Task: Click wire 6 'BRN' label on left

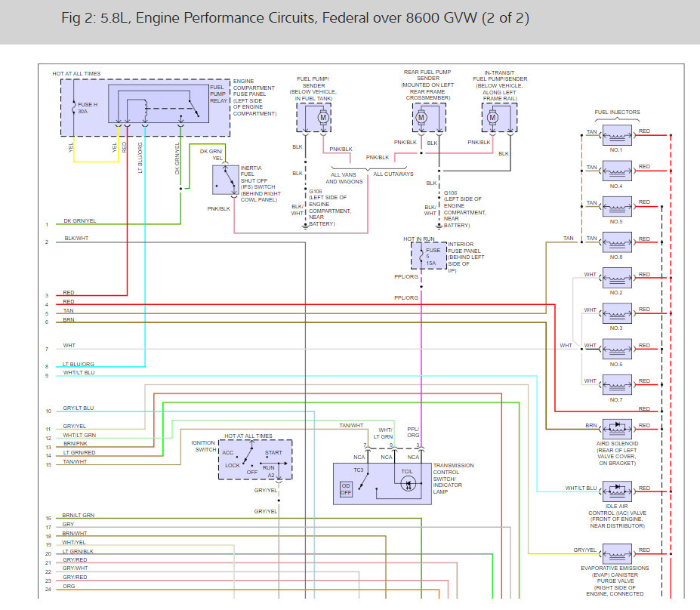Action: coord(68,320)
